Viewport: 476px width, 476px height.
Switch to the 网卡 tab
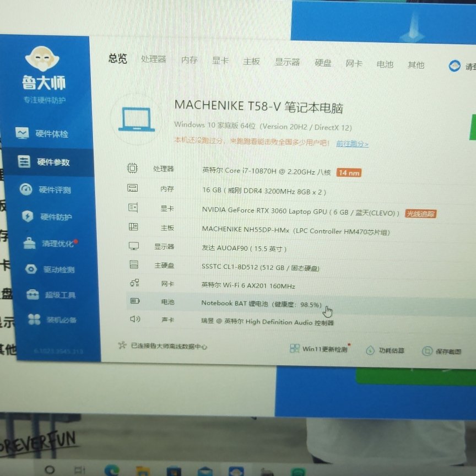click(354, 64)
